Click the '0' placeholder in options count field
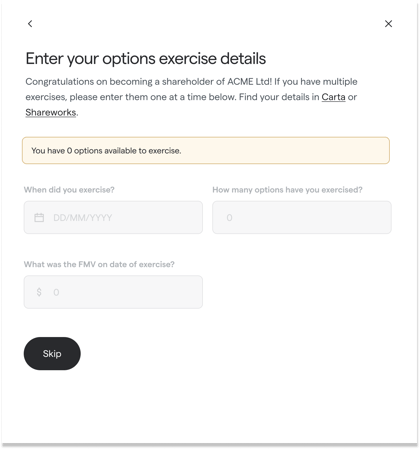The width and height of the screenshot is (420, 449). pyautogui.click(x=229, y=218)
